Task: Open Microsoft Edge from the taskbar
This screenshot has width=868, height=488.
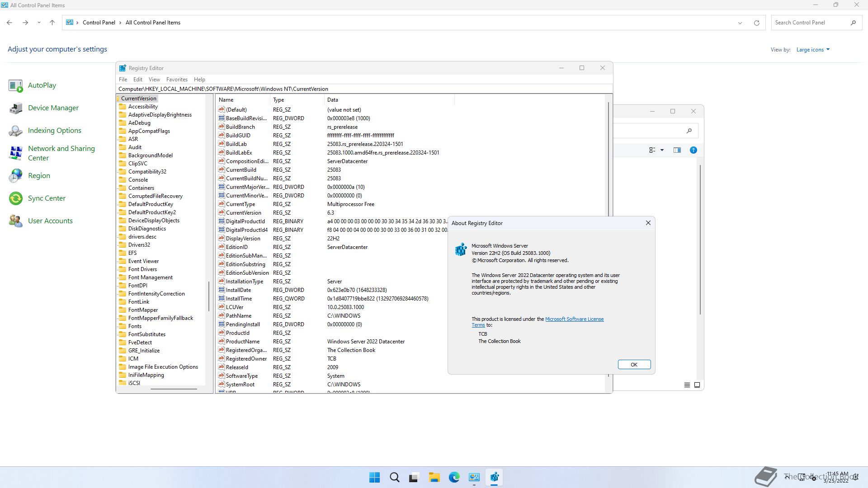Action: tap(454, 477)
